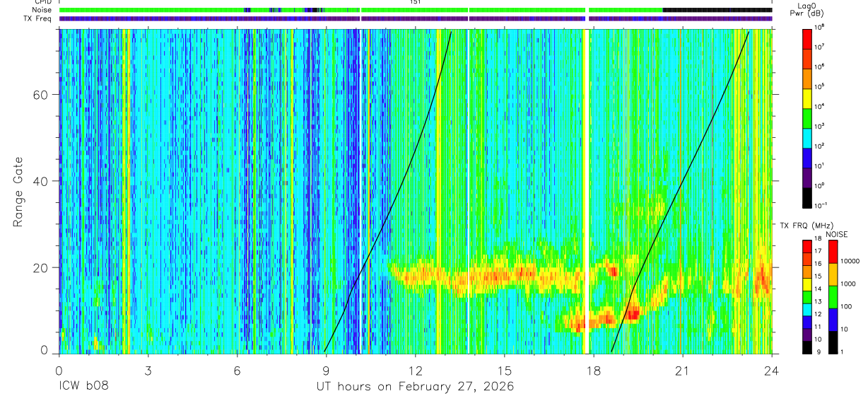Image resolution: width=868 pixels, height=401 pixels.
Task: Click the 'NOISE' colorbar title
Action: click(837, 234)
